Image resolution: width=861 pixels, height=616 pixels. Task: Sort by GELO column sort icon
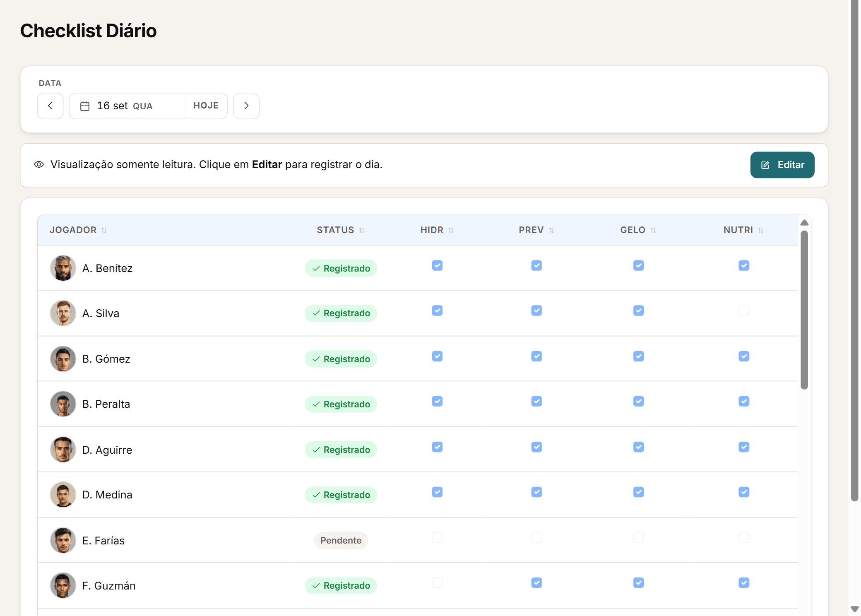653,230
